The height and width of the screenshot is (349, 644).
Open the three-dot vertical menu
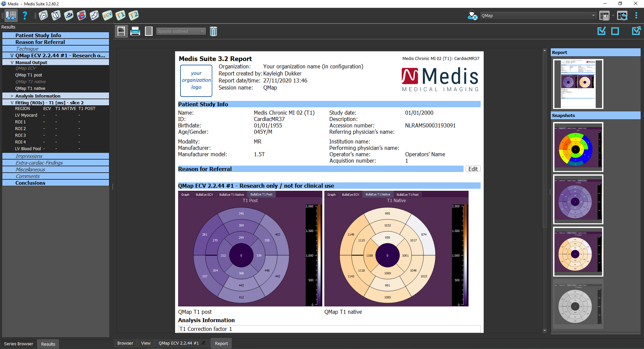point(636,16)
